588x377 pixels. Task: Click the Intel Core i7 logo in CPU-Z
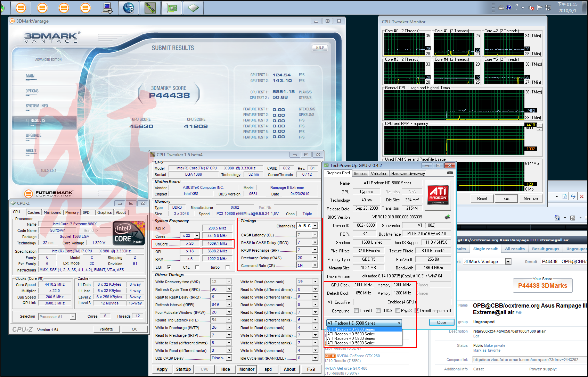tap(129, 233)
